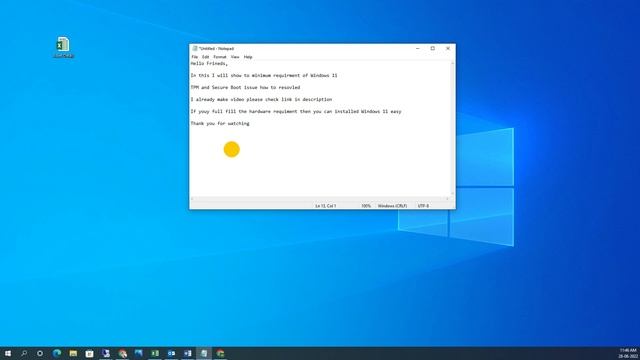Open the View menu in Notepad

[x=235, y=57]
